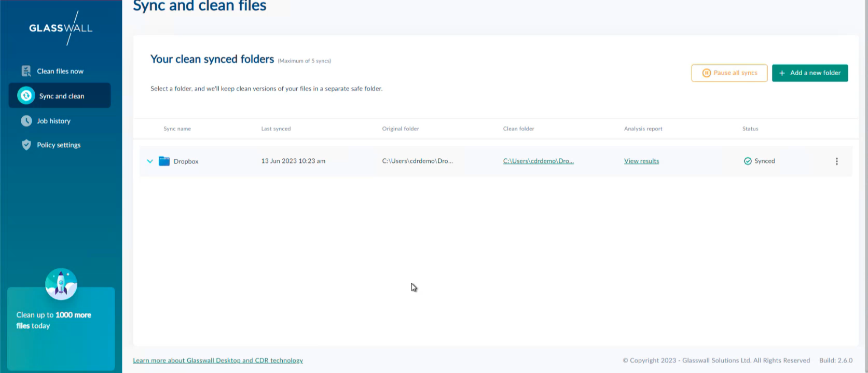Open the Job history page
This screenshot has width=868, height=373.
click(x=53, y=121)
